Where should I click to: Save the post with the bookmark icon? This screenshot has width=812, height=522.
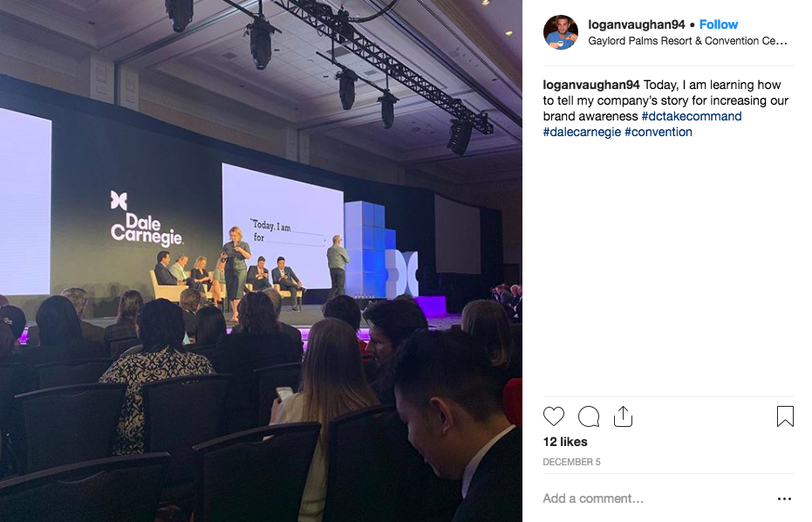pos(785,416)
